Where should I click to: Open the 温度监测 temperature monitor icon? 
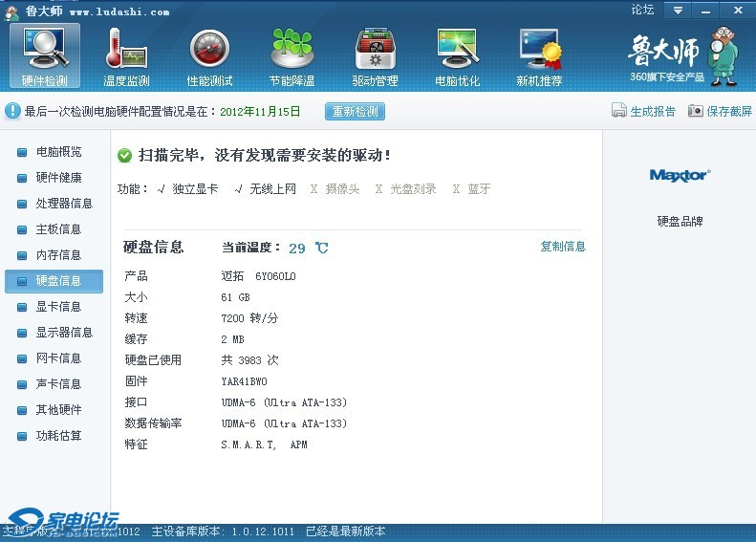pyautogui.click(x=126, y=50)
